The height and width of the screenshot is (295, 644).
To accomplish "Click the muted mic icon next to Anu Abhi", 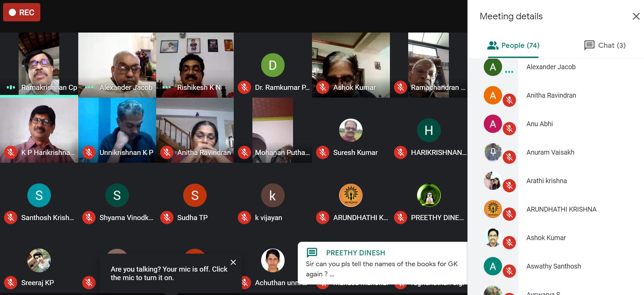I will click(x=509, y=129).
